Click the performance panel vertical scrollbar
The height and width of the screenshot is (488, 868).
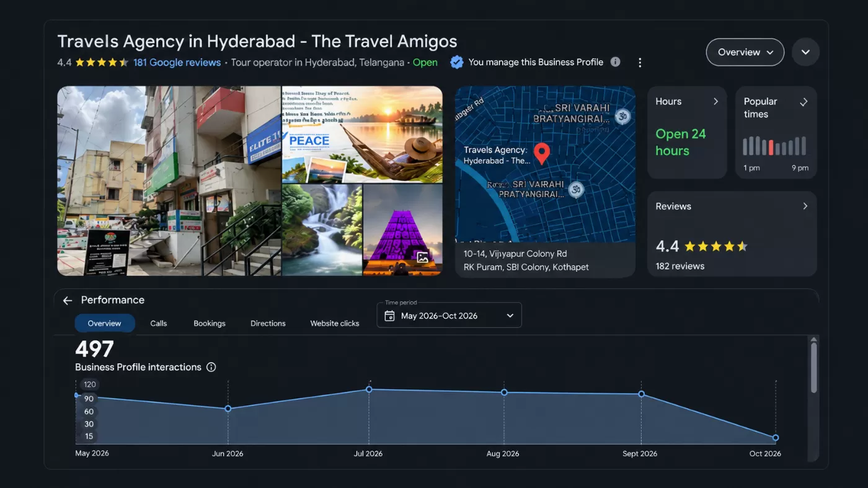814,367
